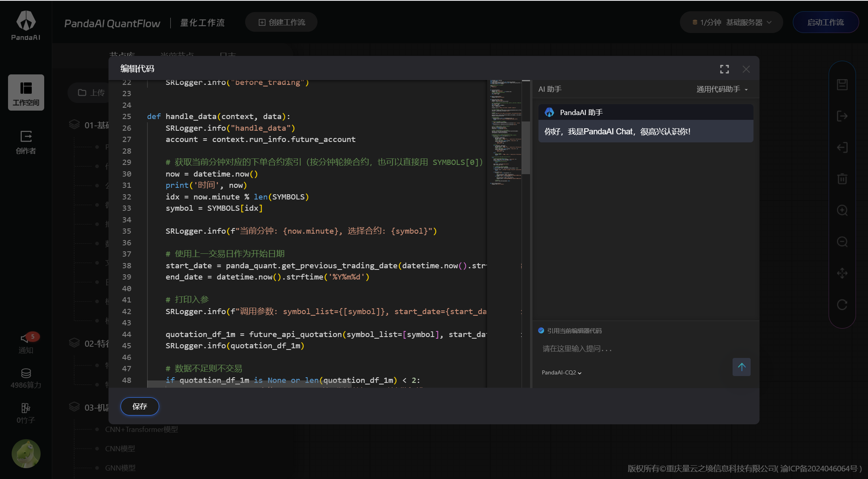Screen dimensions: 868x479
Task: Click the end_date = datetime.now() code line
Action: (267, 277)
